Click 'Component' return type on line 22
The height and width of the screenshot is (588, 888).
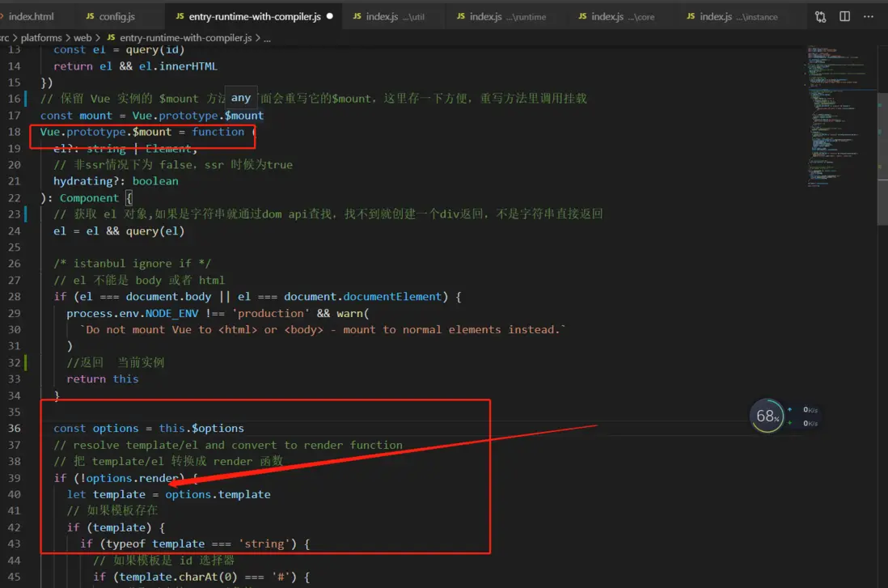pos(89,197)
